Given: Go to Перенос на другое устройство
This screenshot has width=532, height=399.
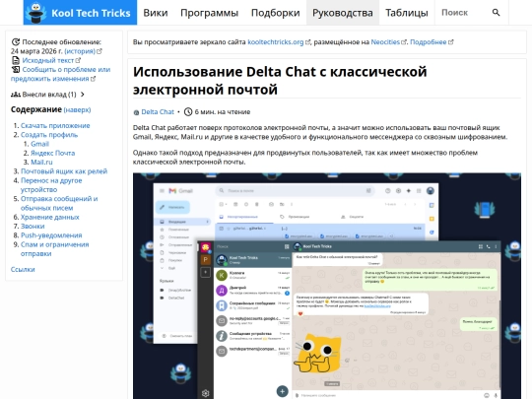Looking at the screenshot, I should tap(51, 185).
